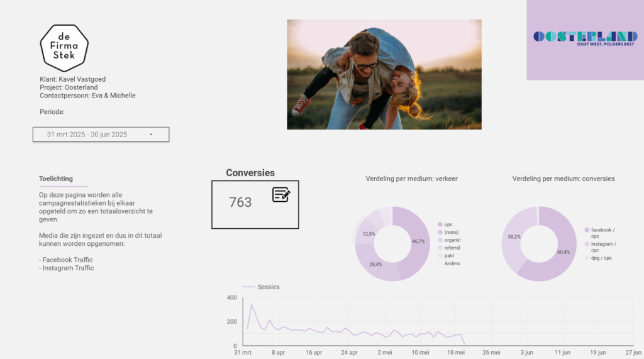Click the '27 jun' axis label
Screen dimensions: 644x359
tap(633, 353)
